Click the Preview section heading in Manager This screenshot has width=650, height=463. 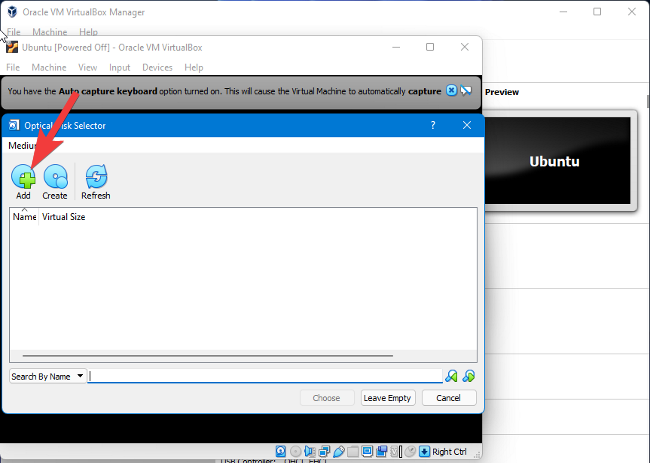[x=502, y=92]
